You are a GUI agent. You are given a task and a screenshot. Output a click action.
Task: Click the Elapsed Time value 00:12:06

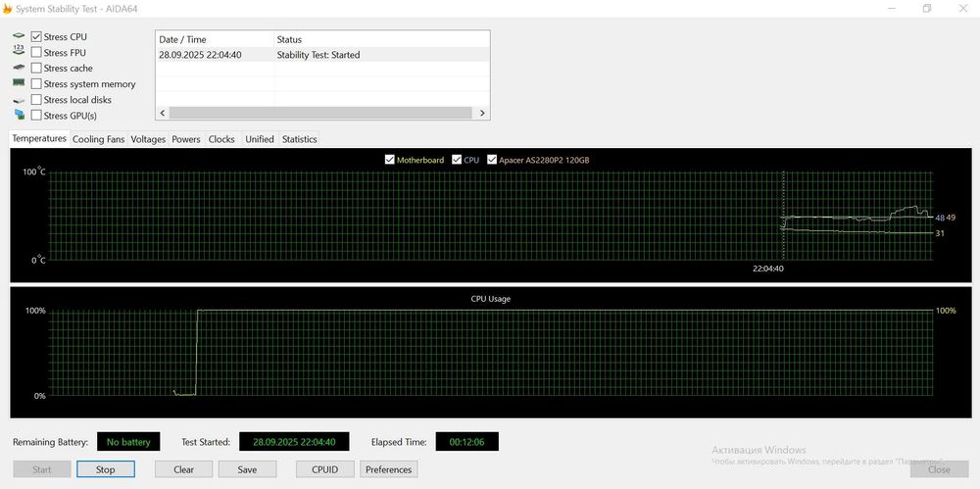[x=466, y=442]
